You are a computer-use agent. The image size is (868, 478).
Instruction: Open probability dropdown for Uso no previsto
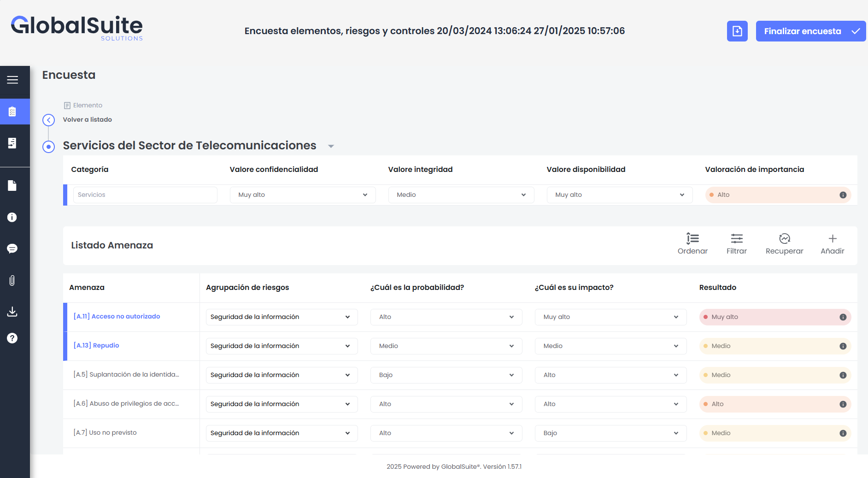click(x=446, y=433)
